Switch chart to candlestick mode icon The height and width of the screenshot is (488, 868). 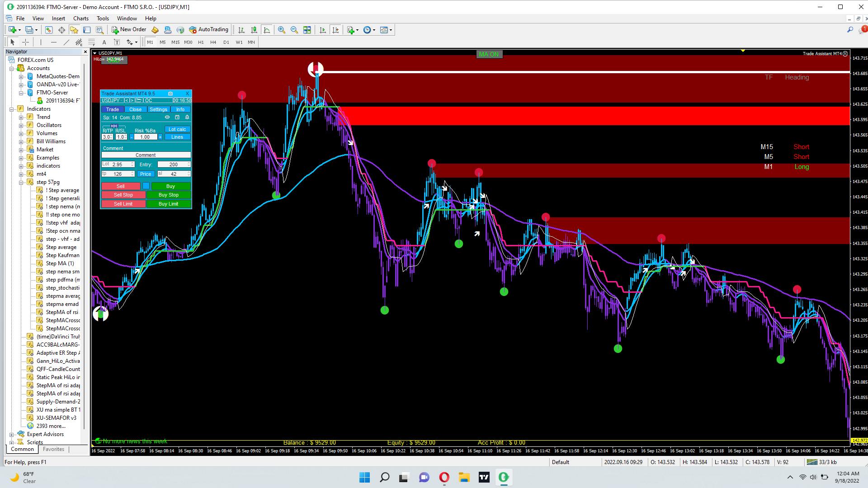point(254,30)
